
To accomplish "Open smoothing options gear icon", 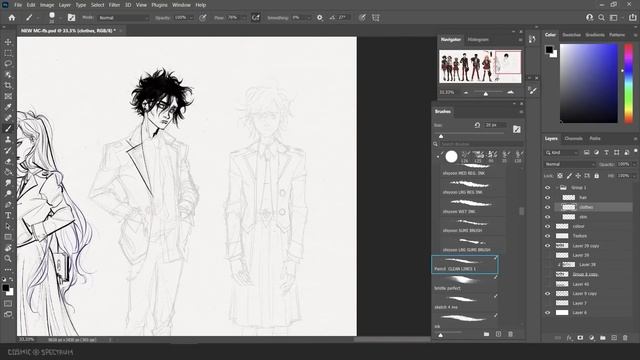I will [320, 18].
